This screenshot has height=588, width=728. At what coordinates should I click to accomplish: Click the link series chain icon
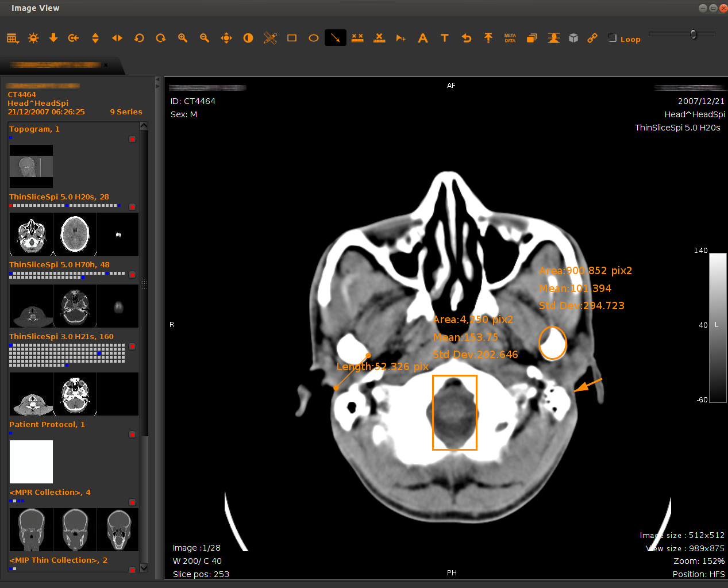pyautogui.click(x=592, y=39)
